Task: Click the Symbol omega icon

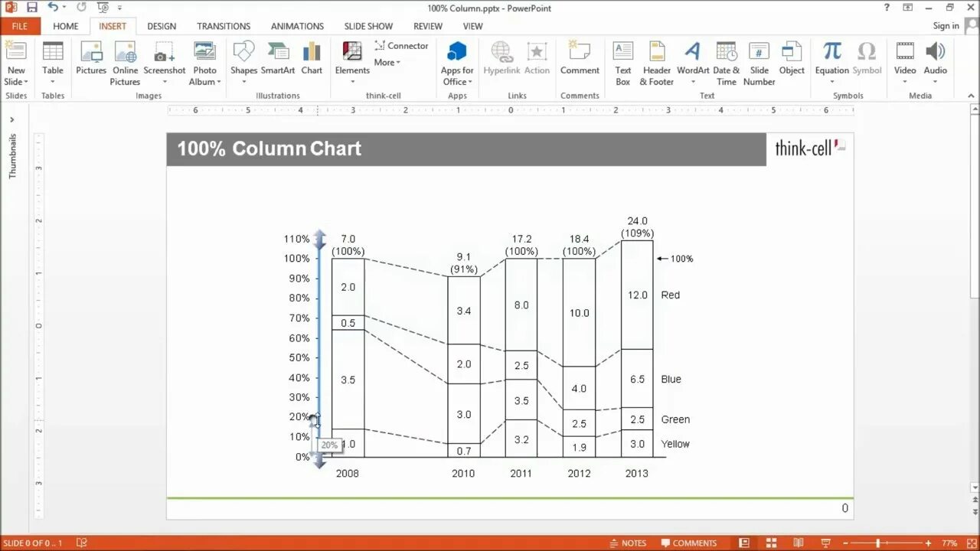Action: click(867, 51)
